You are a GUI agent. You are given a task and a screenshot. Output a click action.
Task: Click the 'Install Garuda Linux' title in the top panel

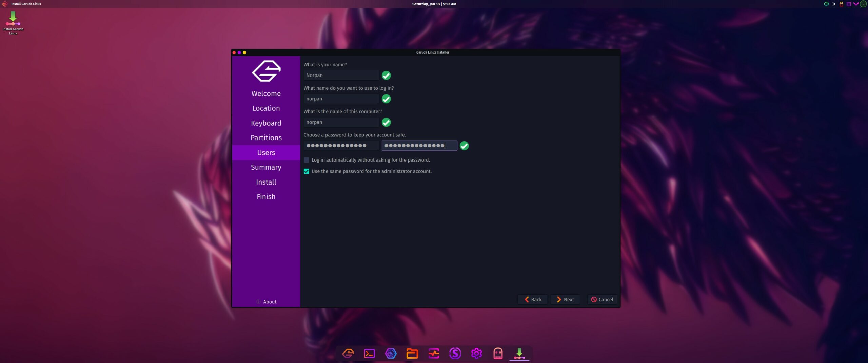click(x=26, y=4)
